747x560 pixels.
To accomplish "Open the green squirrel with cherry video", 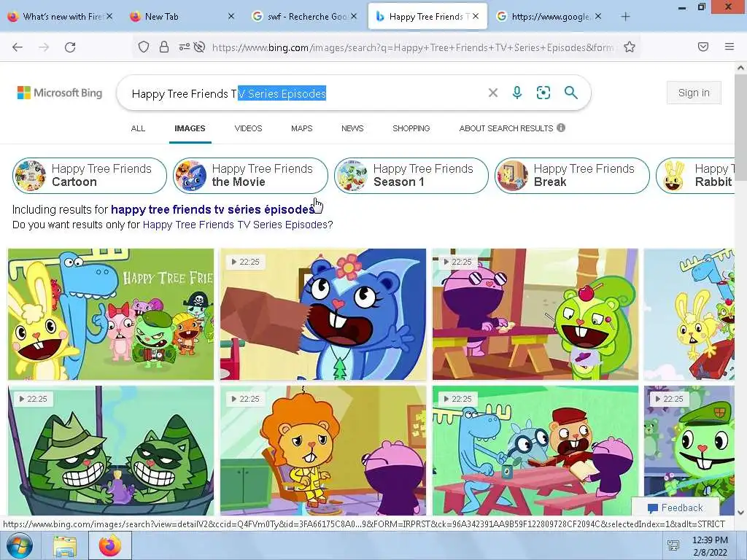I will pyautogui.click(x=535, y=314).
